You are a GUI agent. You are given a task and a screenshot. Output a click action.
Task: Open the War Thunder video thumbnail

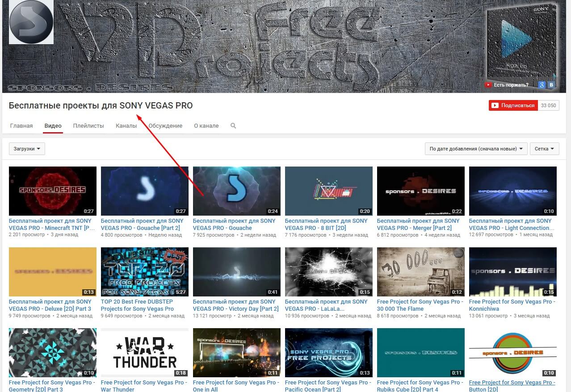pos(145,353)
